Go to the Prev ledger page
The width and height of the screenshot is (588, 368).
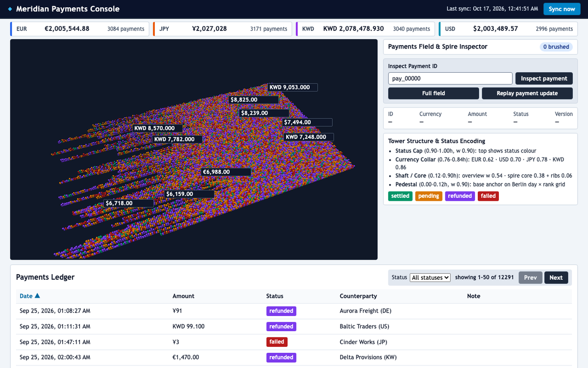tap(530, 278)
